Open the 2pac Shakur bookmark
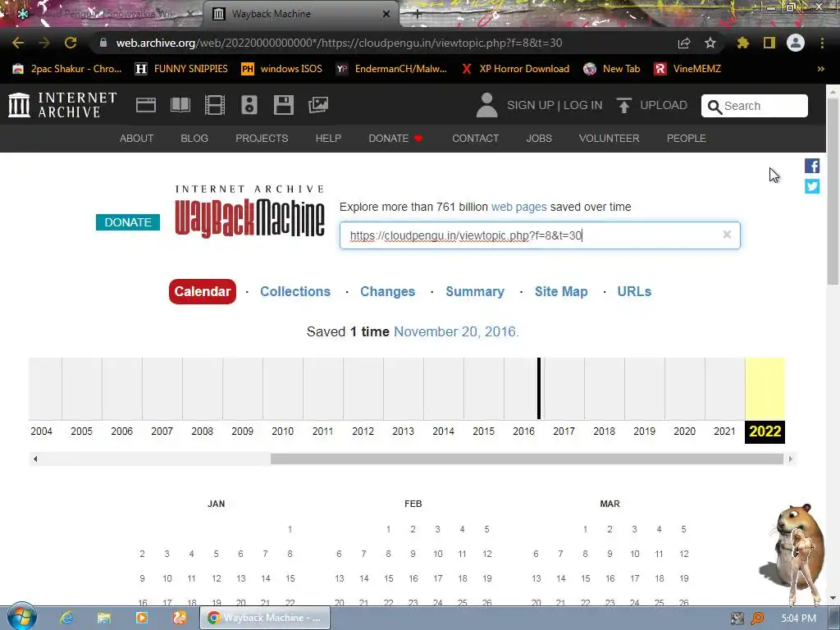The image size is (840, 630). [x=67, y=69]
